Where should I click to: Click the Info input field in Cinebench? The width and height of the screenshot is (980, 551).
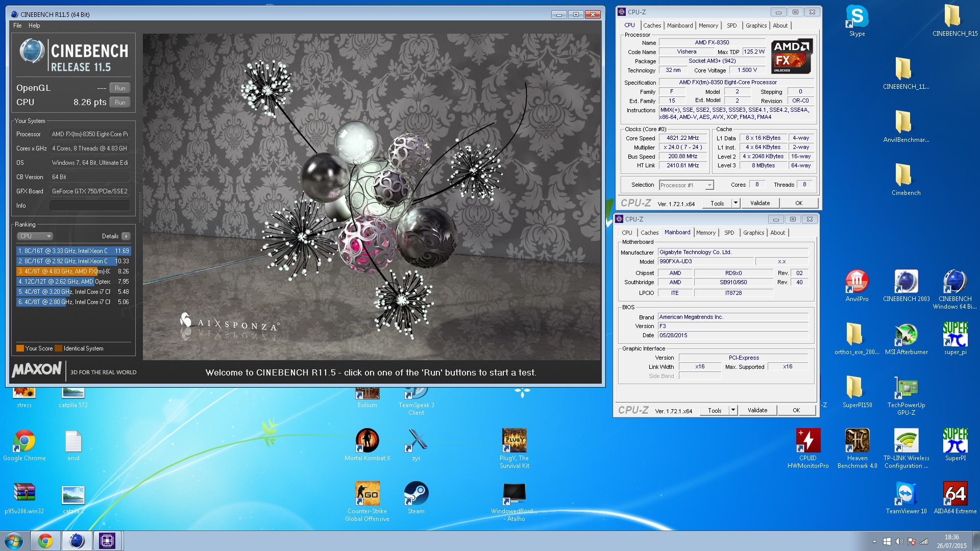coord(90,206)
